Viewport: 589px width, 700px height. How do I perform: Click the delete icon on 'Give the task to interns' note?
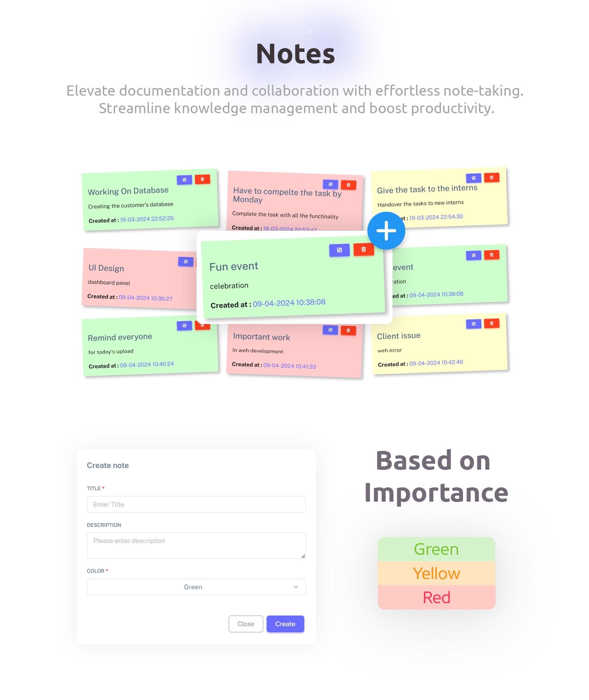(492, 178)
